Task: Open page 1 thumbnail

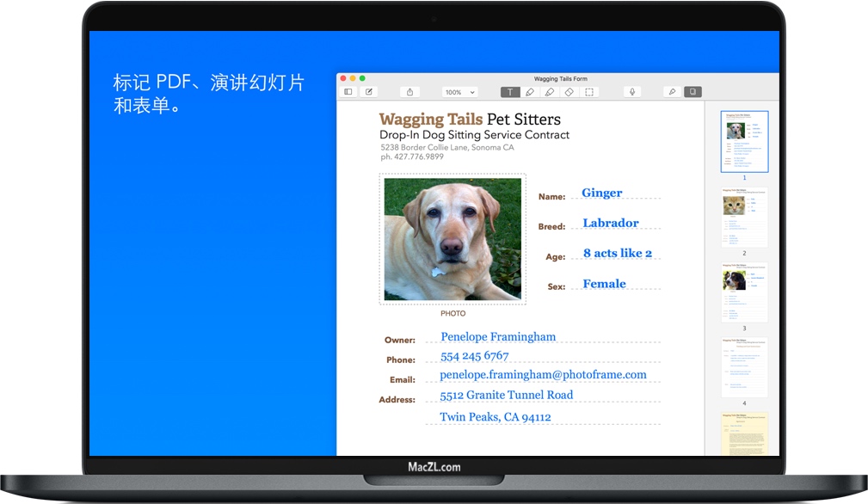Action: (745, 142)
